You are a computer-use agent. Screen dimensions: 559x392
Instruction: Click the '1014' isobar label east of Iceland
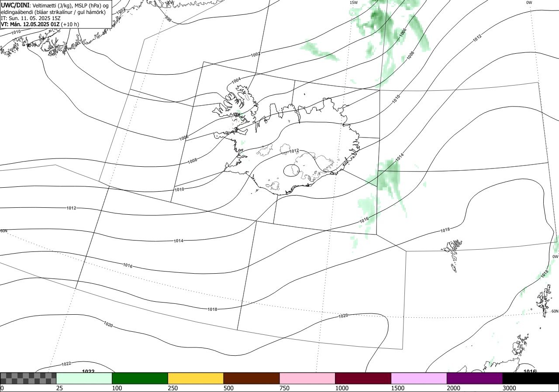400,158
